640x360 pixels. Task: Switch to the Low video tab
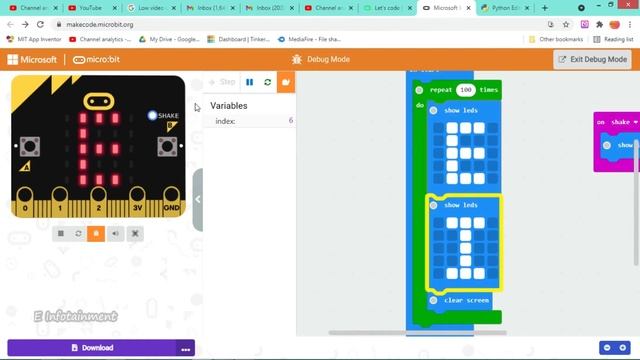pos(151,8)
